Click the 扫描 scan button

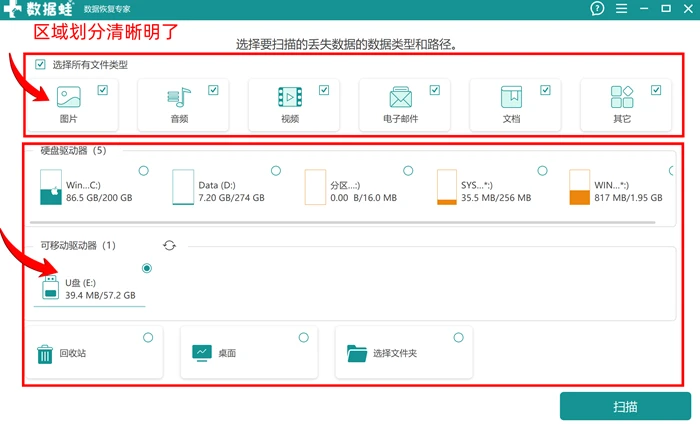[625, 406]
